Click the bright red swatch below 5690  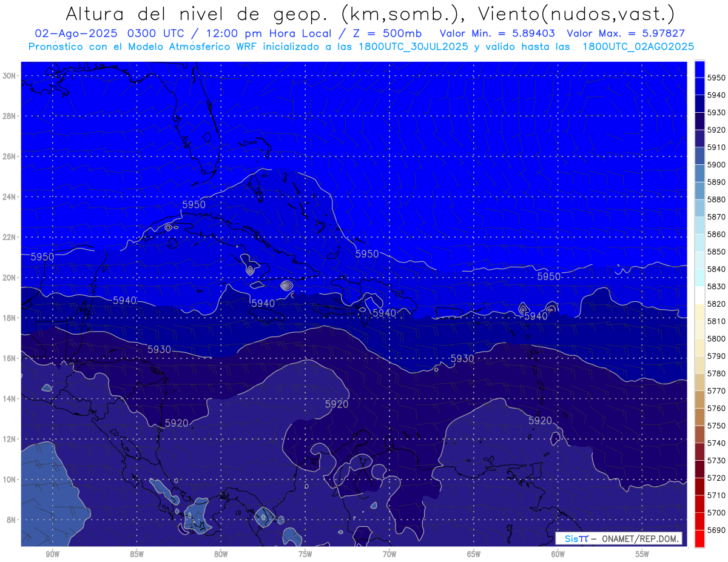(x=699, y=538)
